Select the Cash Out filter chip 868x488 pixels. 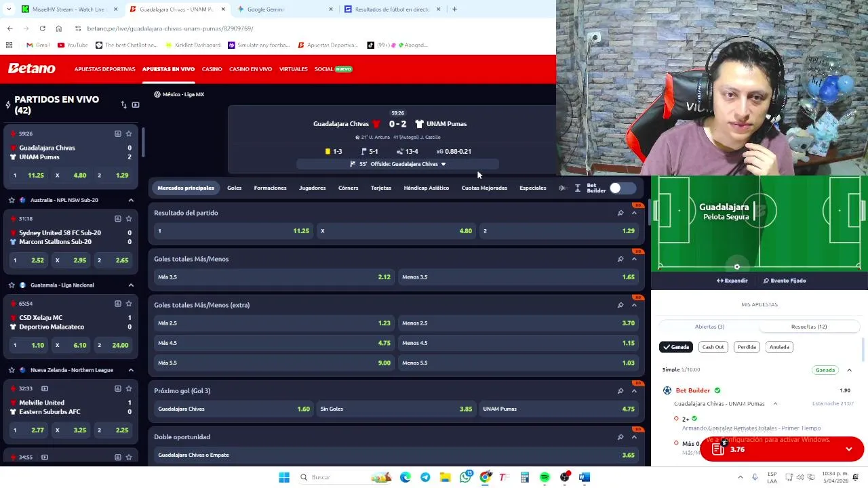pyautogui.click(x=713, y=347)
